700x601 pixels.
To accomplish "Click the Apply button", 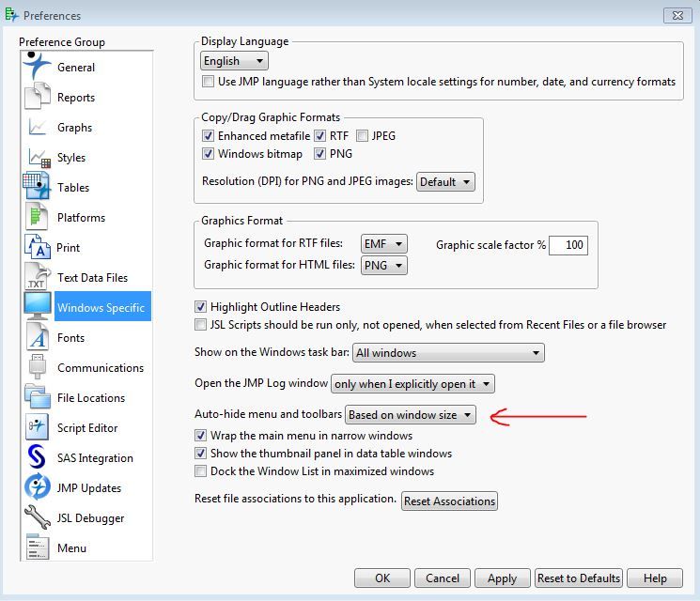I will tap(503, 578).
